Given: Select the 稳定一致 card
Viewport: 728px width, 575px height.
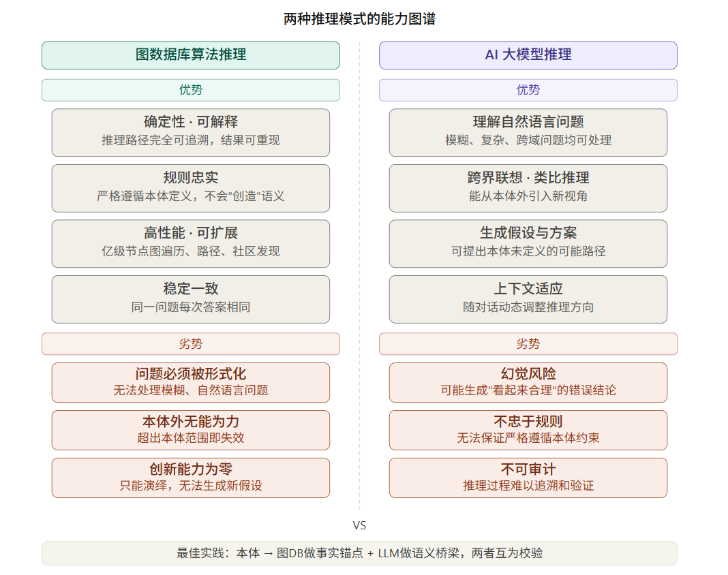Looking at the screenshot, I should click(191, 299).
